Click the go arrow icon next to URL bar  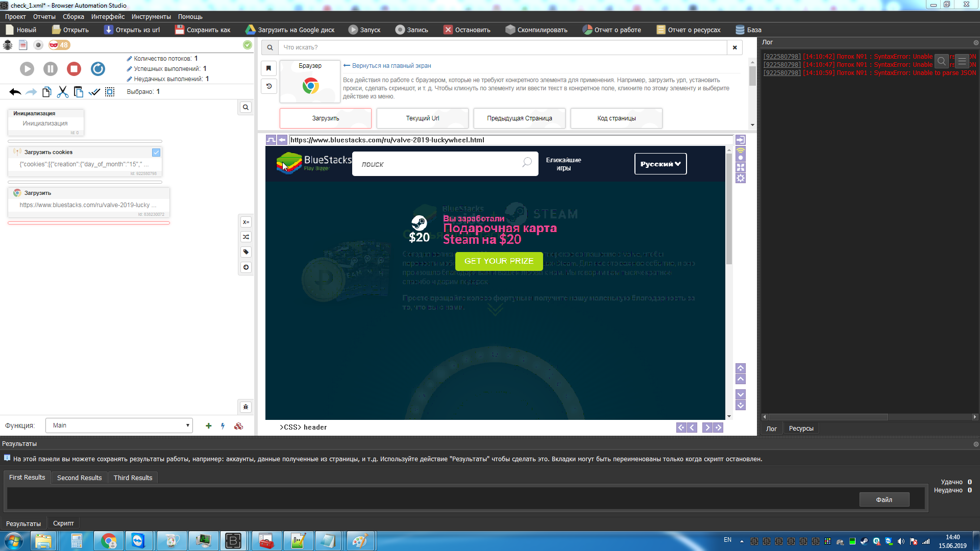[x=741, y=140]
